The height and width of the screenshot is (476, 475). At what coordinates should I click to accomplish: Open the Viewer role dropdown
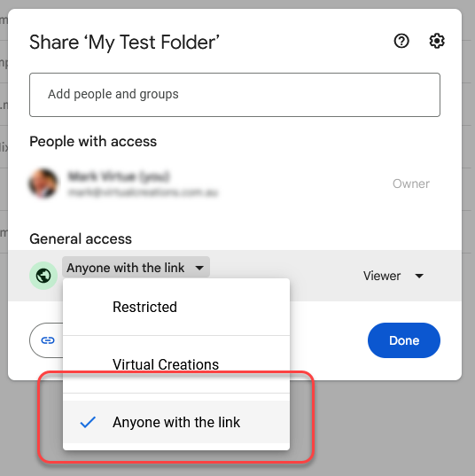click(393, 276)
